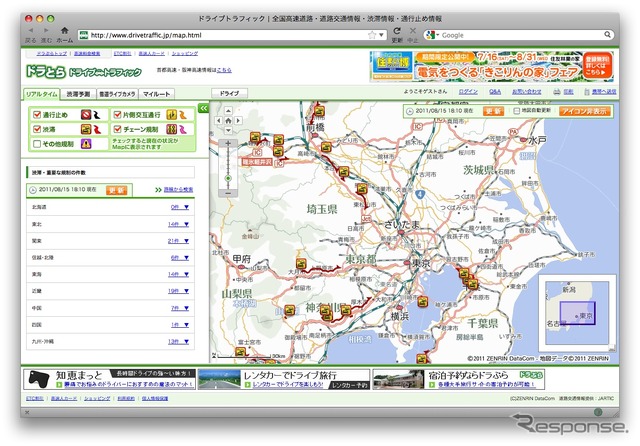Click the アイコン非表示 button

coord(585,111)
